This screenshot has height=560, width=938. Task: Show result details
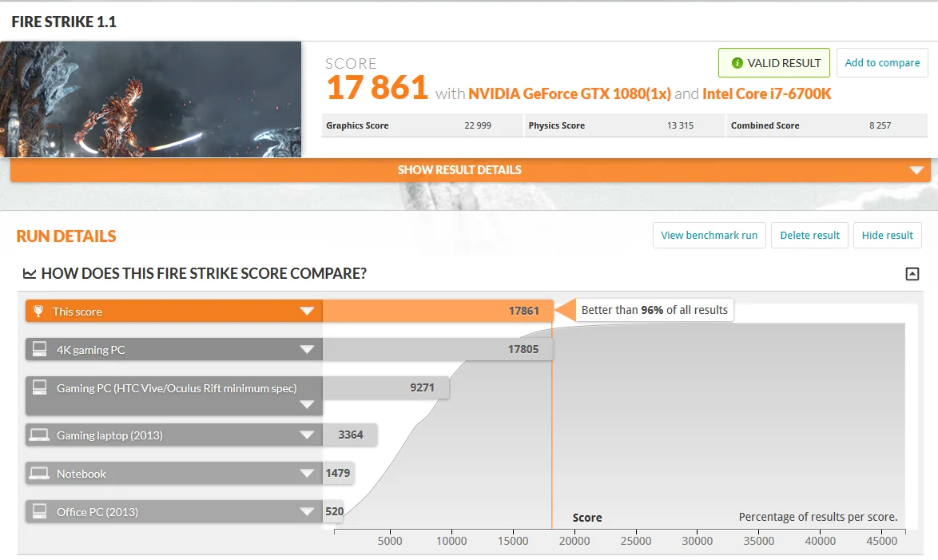pyautogui.click(x=470, y=170)
